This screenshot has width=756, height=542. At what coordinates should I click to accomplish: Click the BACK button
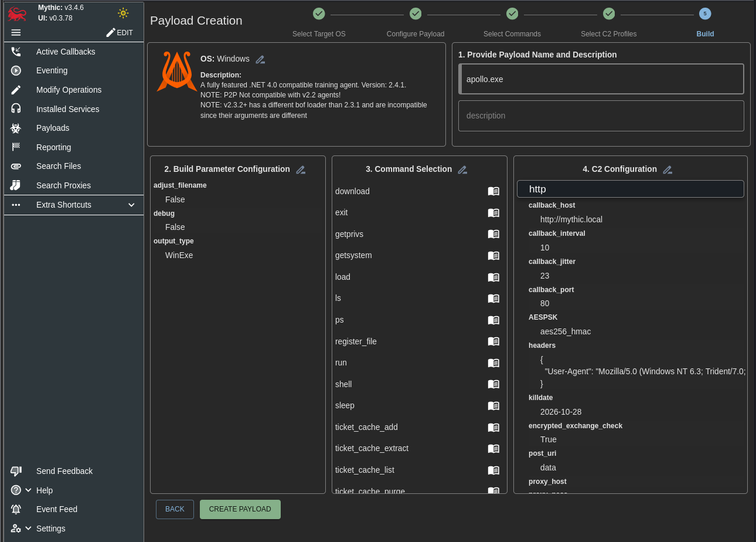coord(175,509)
